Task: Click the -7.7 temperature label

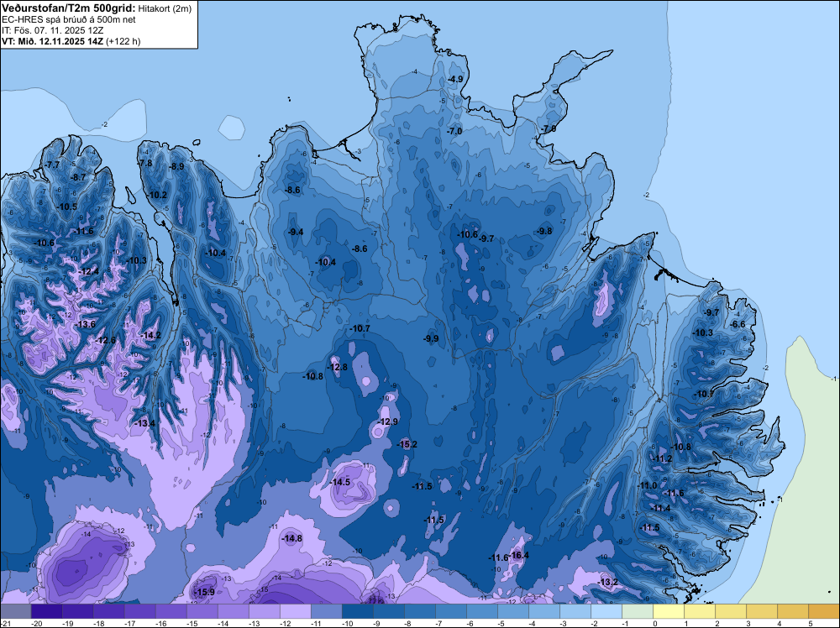Action: click(52, 165)
